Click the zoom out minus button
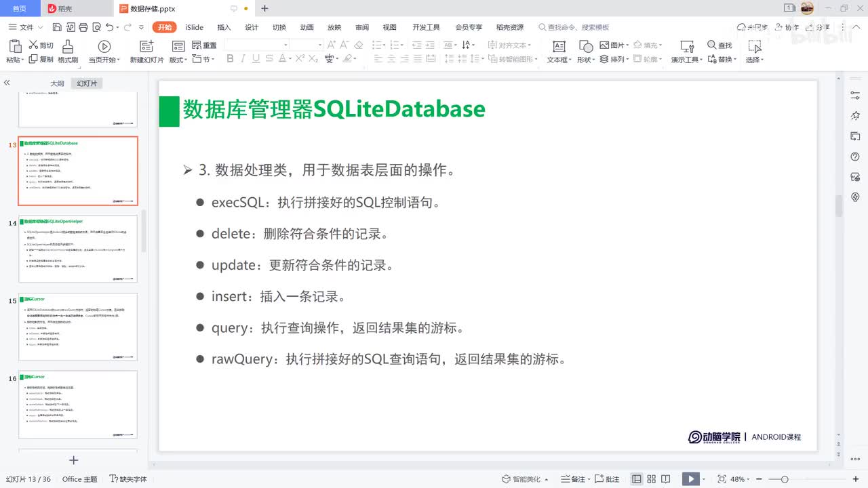Screen dimensions: 868x488 (x=759, y=479)
